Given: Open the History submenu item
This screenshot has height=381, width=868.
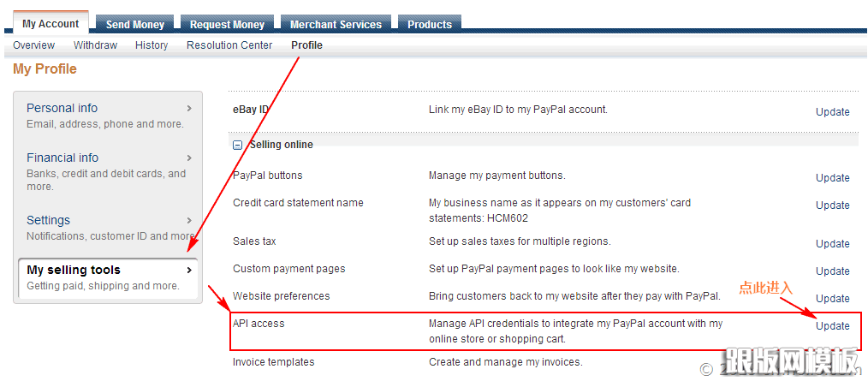Looking at the screenshot, I should click(152, 45).
